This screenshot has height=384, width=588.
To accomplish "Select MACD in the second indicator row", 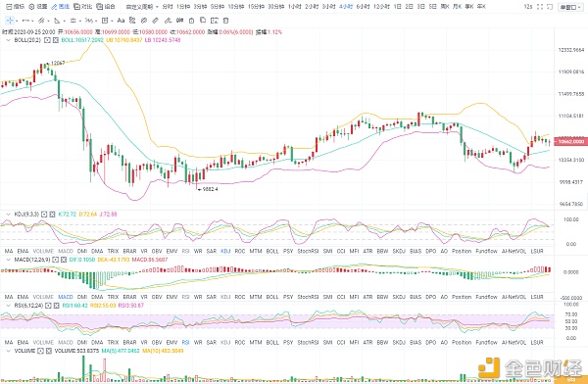I will pyautogui.click(x=66, y=297).
